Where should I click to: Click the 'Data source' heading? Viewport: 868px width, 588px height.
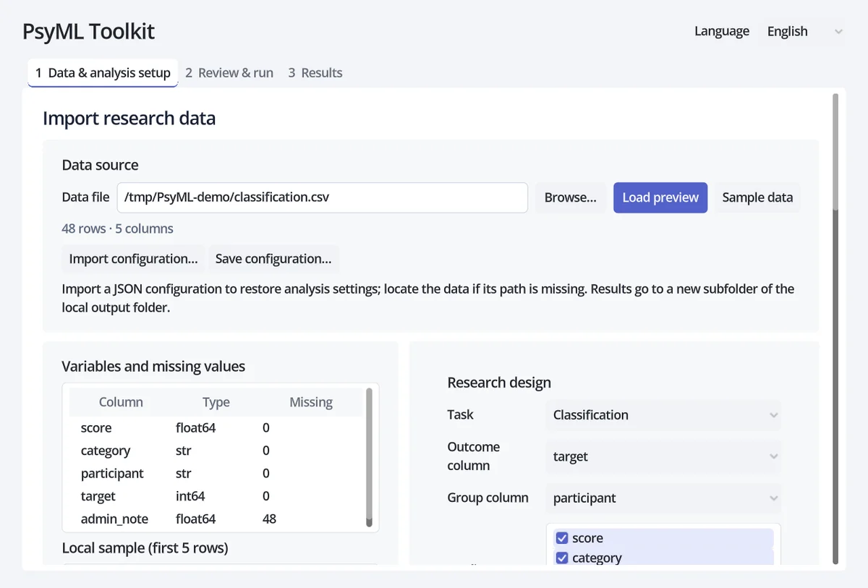pos(100,165)
